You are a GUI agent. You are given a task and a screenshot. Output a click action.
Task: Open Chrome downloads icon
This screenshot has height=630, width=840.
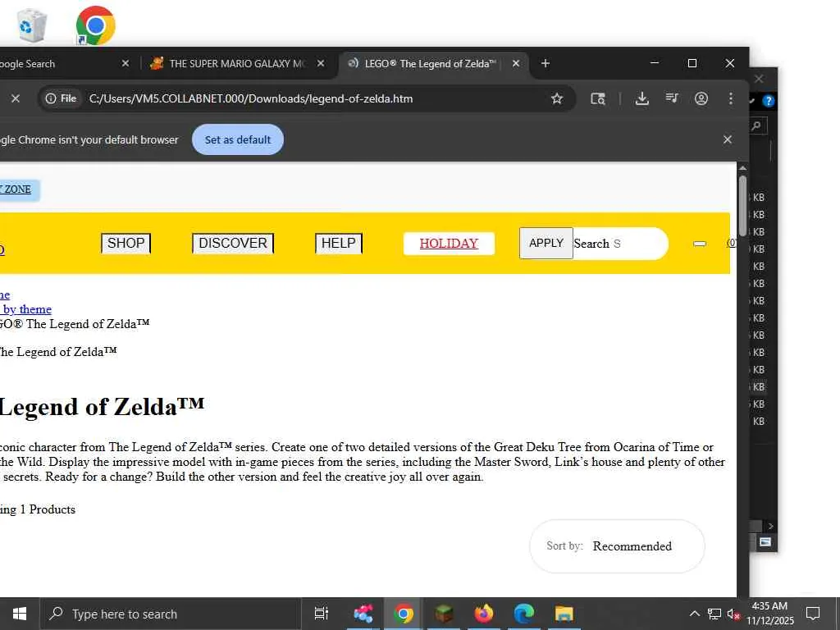tap(641, 98)
